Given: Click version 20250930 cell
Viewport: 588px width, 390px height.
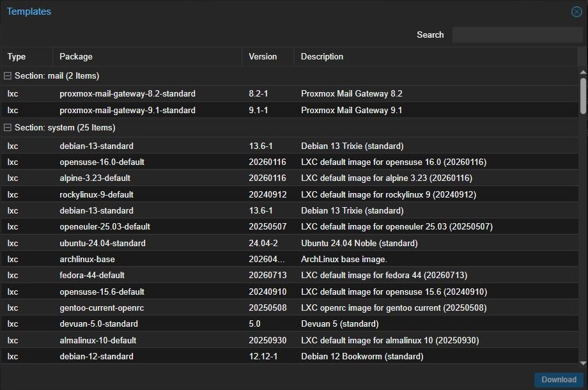Looking at the screenshot, I should pos(268,341).
